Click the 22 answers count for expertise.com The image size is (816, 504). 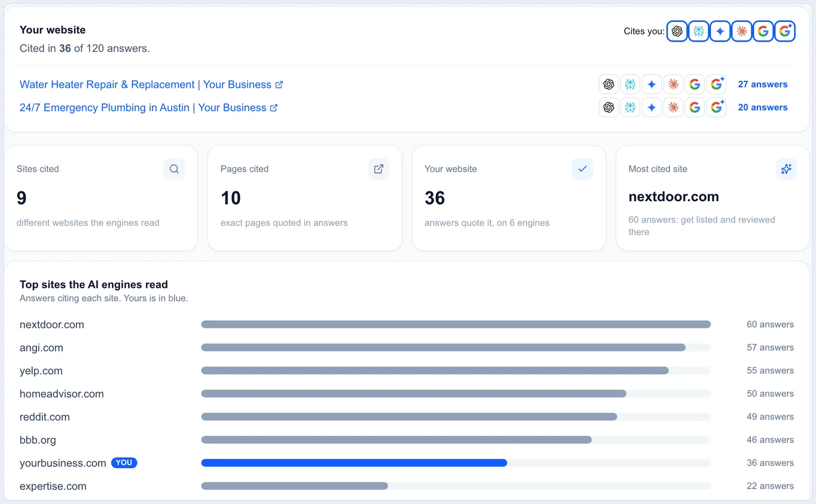click(x=770, y=486)
